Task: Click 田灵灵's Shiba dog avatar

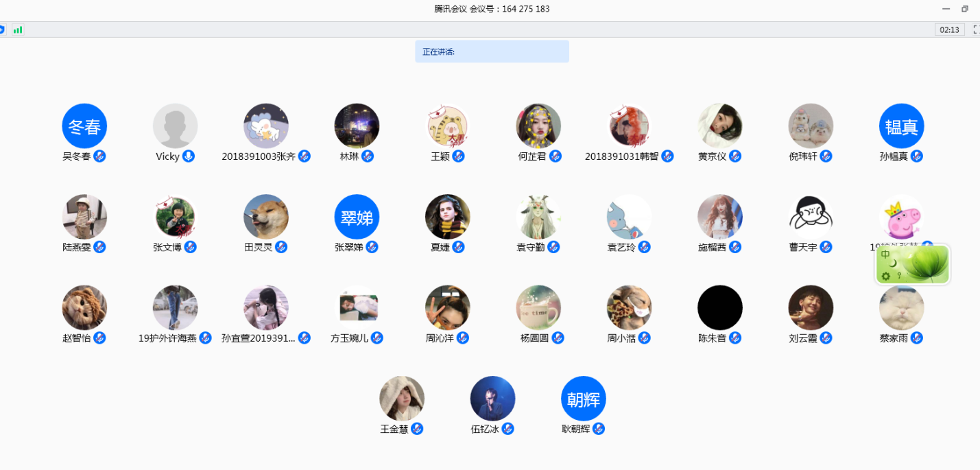Action: (266, 217)
